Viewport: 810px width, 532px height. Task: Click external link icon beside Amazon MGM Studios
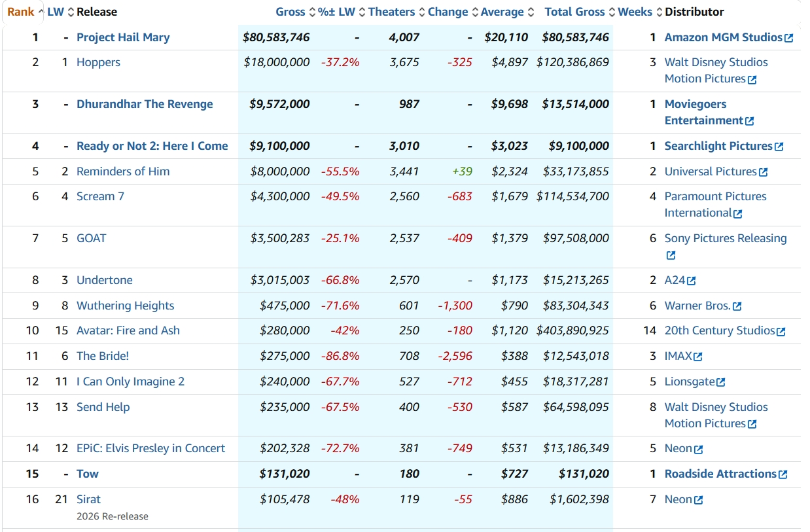788,38
